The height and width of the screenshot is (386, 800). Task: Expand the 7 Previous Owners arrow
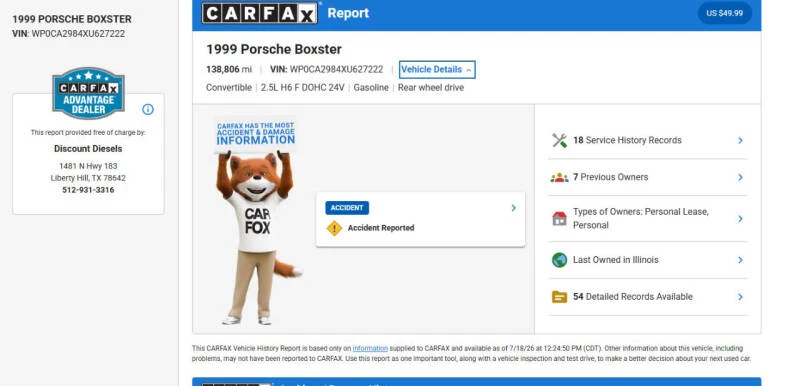[x=740, y=177]
